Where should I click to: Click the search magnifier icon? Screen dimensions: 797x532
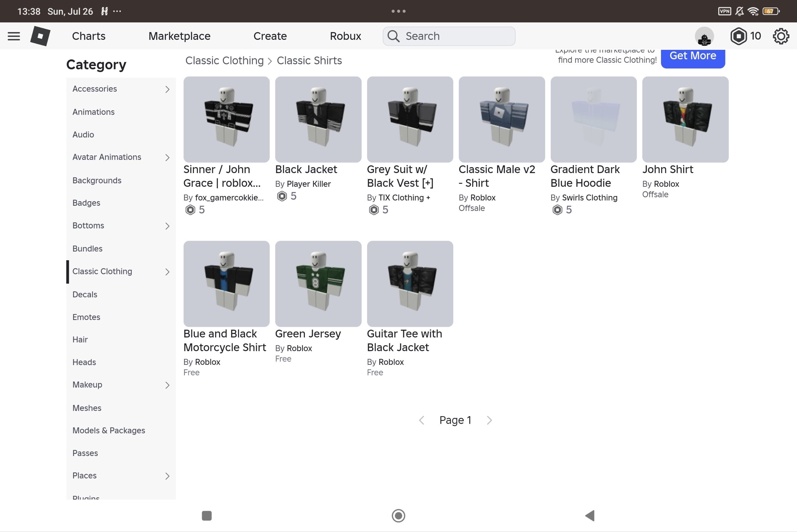[x=394, y=36]
